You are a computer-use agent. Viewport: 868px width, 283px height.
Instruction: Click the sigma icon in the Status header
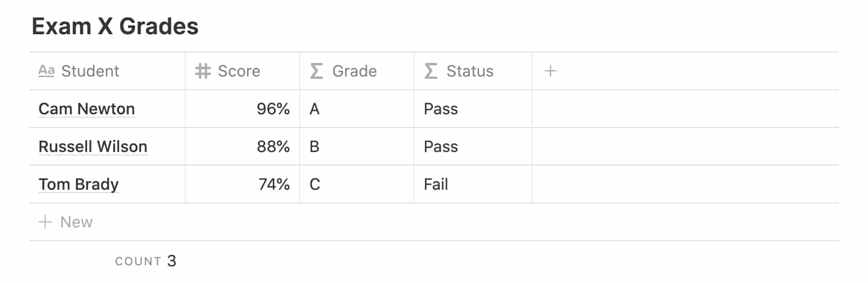(x=431, y=71)
